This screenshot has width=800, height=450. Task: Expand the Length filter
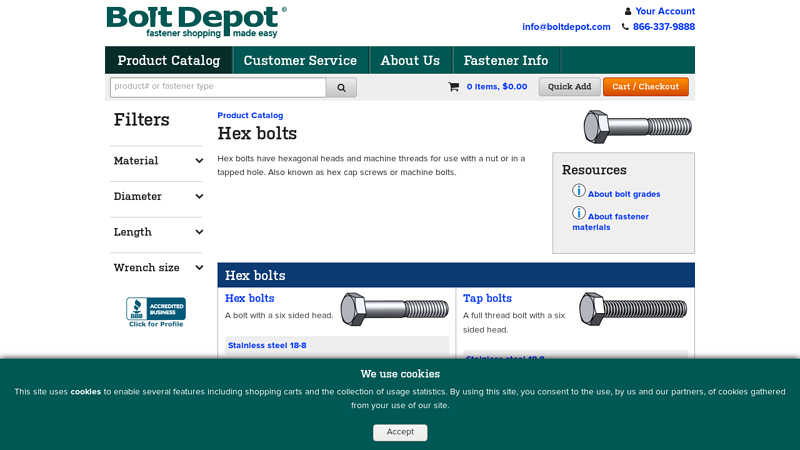(x=158, y=232)
